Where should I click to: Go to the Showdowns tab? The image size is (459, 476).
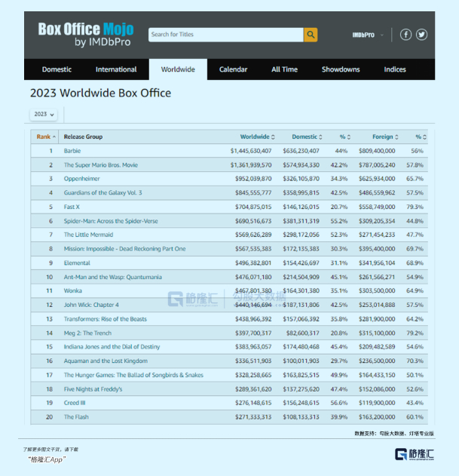pyautogui.click(x=341, y=69)
